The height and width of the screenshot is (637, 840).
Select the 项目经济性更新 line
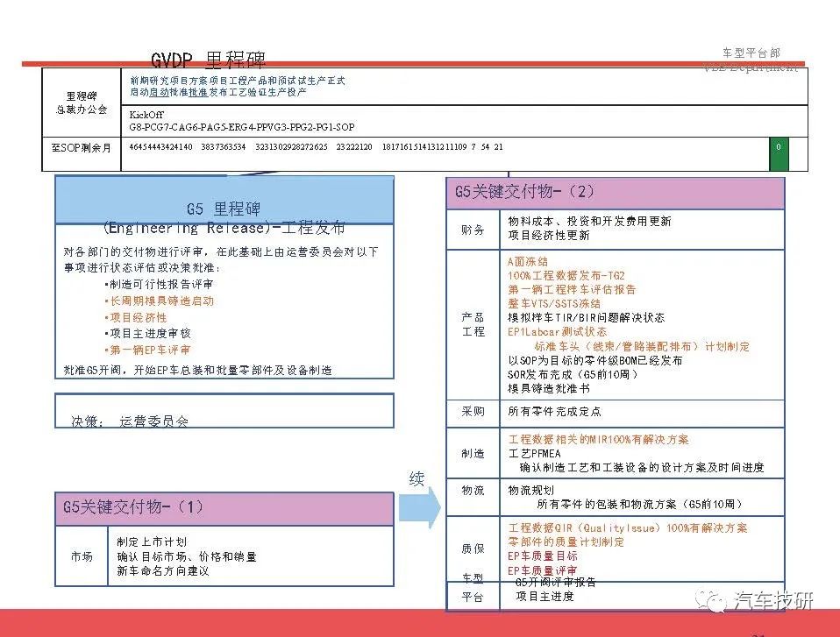(x=549, y=236)
